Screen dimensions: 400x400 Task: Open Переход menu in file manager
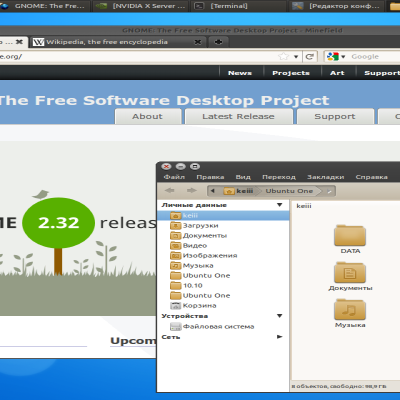pyautogui.click(x=279, y=177)
